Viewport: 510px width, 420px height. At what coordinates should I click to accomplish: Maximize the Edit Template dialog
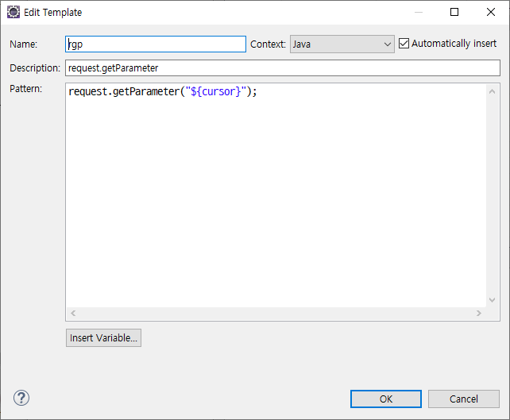click(x=454, y=12)
